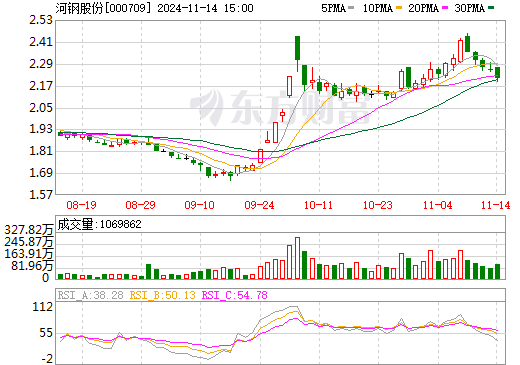The width and height of the screenshot is (520, 365).
Task: Select the 10-11 date label
Action: pyautogui.click(x=318, y=205)
